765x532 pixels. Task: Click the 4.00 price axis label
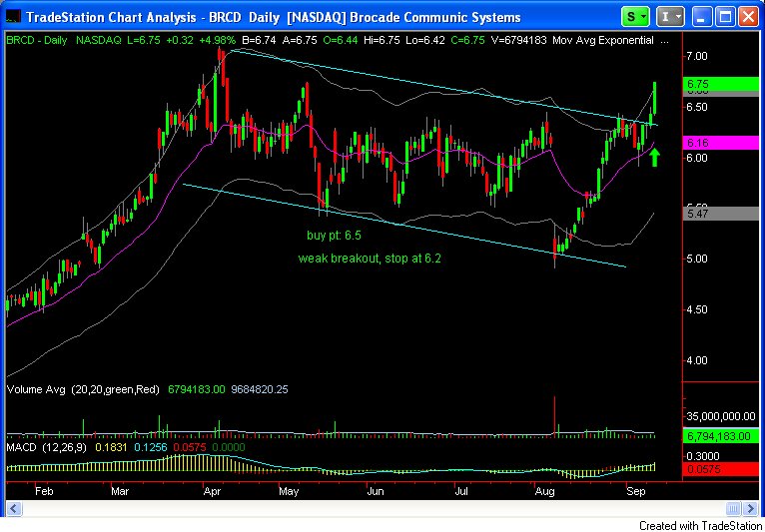point(698,361)
